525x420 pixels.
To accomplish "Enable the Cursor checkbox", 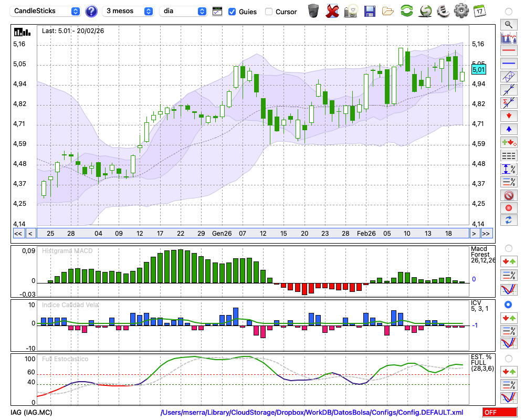I will (x=269, y=12).
